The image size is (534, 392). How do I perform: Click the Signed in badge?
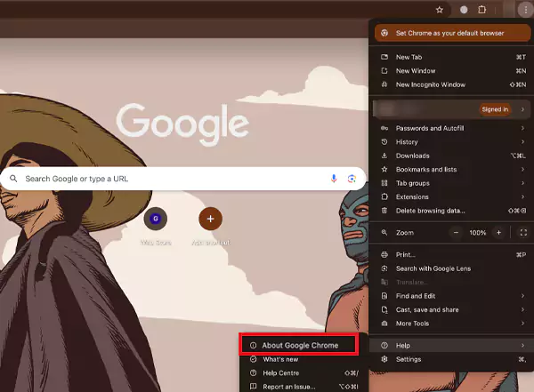point(495,109)
